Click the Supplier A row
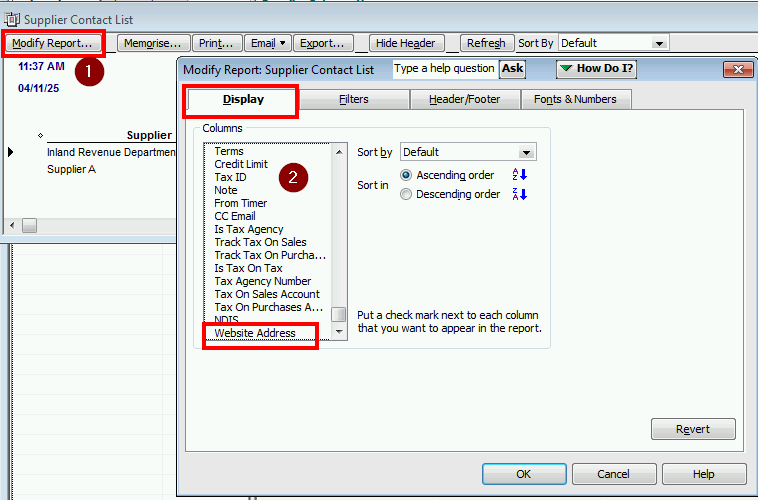The width and height of the screenshot is (758, 500). click(72, 169)
